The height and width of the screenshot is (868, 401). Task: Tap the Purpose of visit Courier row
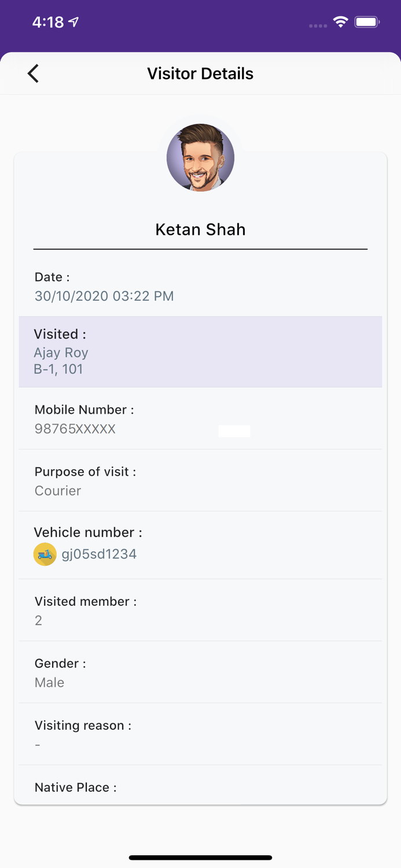200,481
